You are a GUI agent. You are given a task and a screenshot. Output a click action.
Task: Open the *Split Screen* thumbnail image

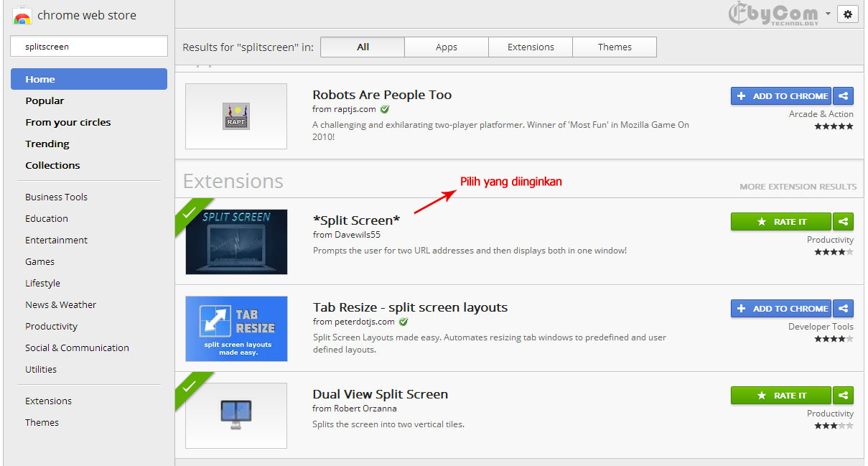236,242
